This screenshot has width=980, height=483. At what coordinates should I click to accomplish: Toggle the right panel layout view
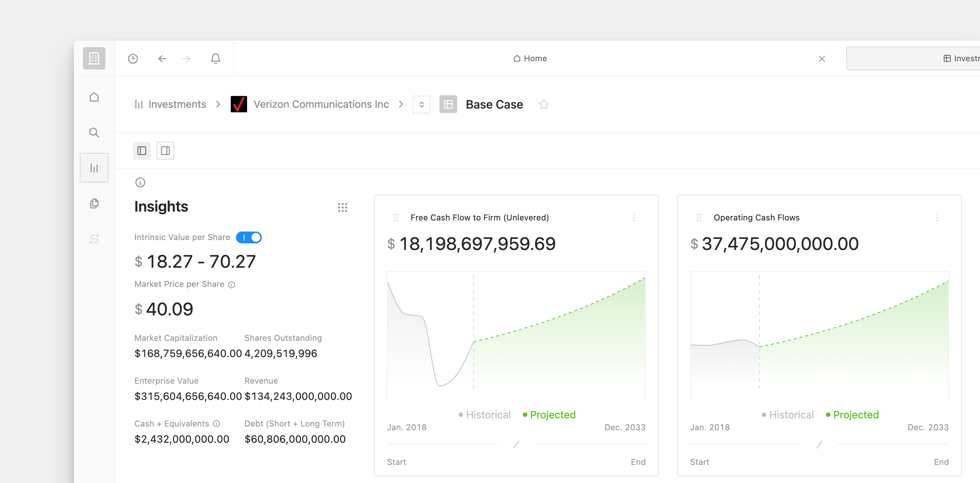(x=165, y=151)
